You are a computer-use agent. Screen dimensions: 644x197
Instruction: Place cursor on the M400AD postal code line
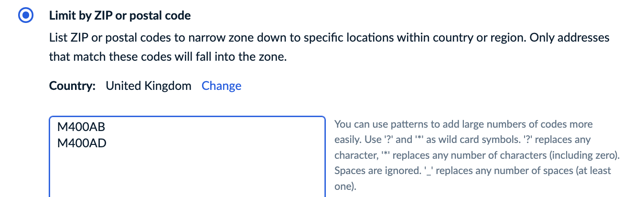(81, 142)
